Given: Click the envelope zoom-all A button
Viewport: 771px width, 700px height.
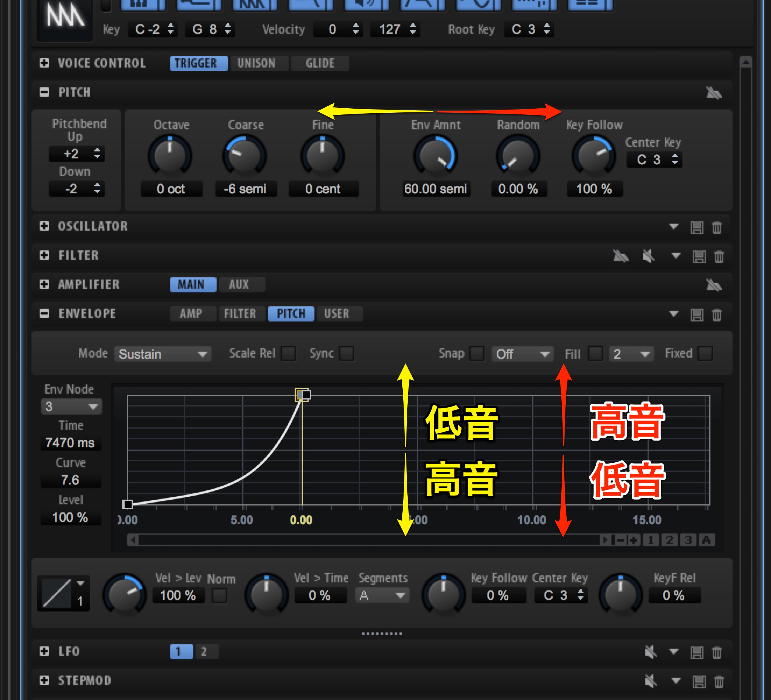Looking at the screenshot, I should tap(706, 540).
